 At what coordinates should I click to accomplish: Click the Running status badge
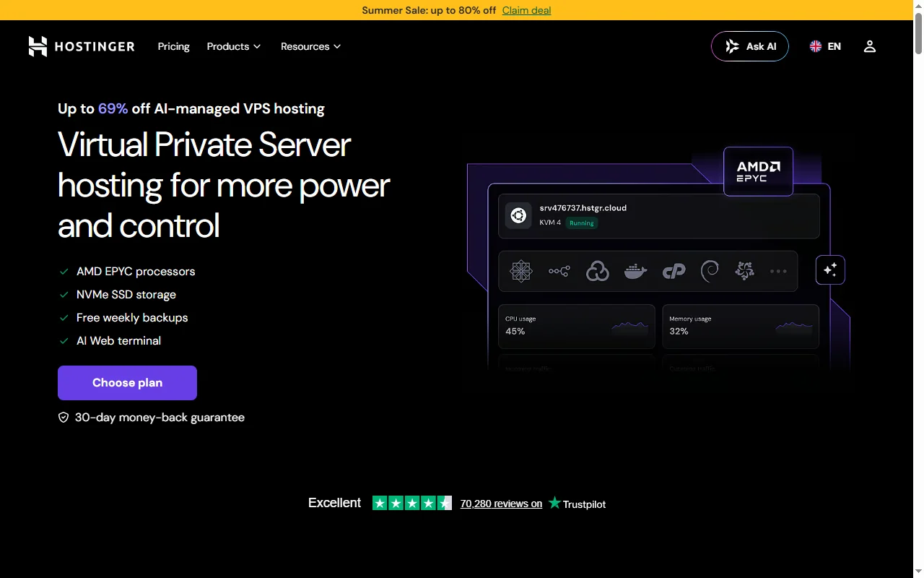click(x=582, y=223)
